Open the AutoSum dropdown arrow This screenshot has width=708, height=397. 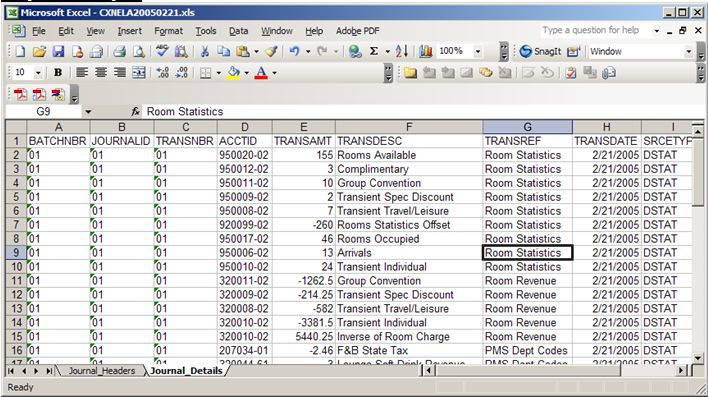pos(387,51)
